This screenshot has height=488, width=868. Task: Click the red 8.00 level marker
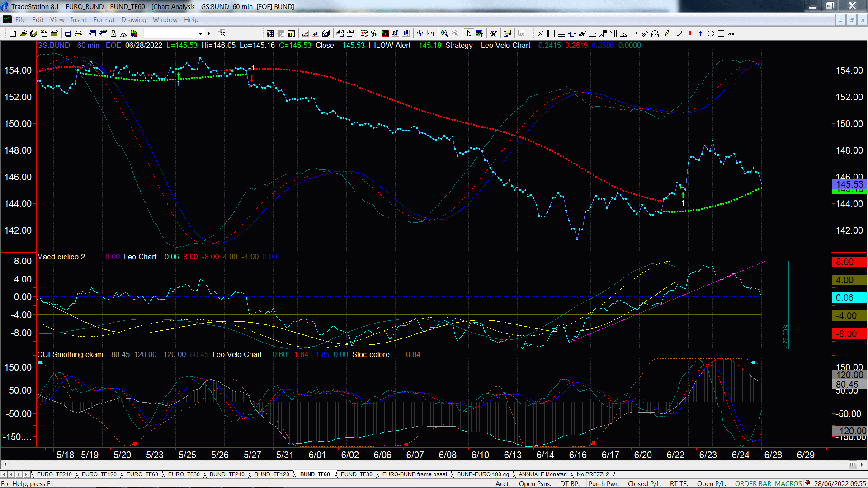(x=849, y=262)
